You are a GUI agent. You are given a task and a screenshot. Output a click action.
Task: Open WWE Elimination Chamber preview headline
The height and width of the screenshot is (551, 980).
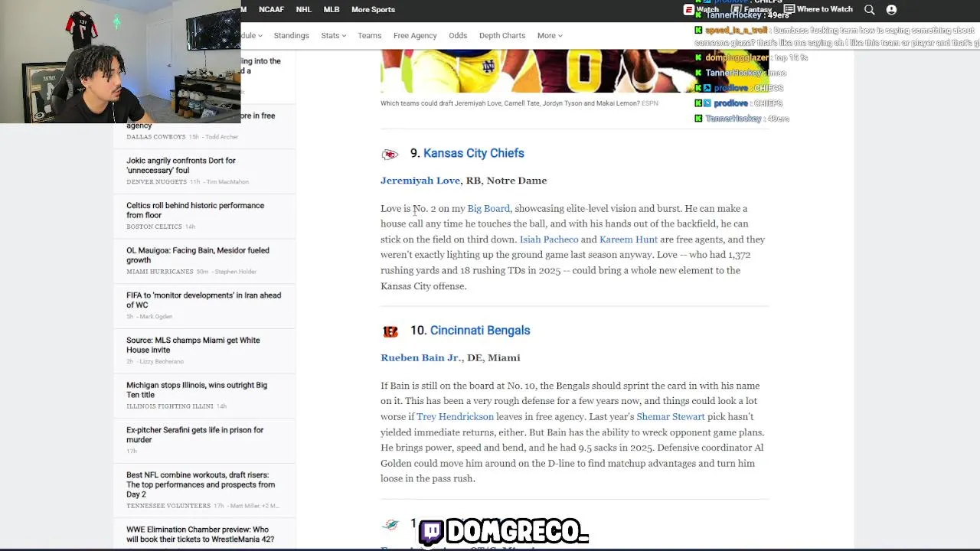200,534
